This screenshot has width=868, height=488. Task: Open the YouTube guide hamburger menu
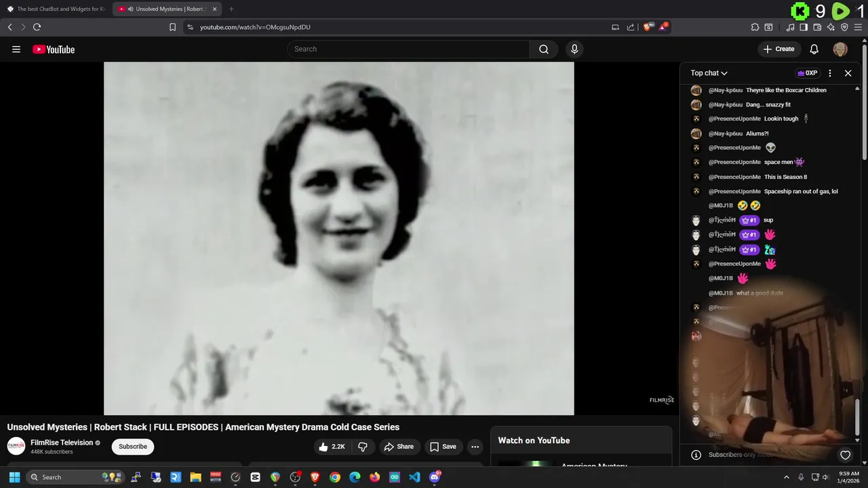(16, 49)
